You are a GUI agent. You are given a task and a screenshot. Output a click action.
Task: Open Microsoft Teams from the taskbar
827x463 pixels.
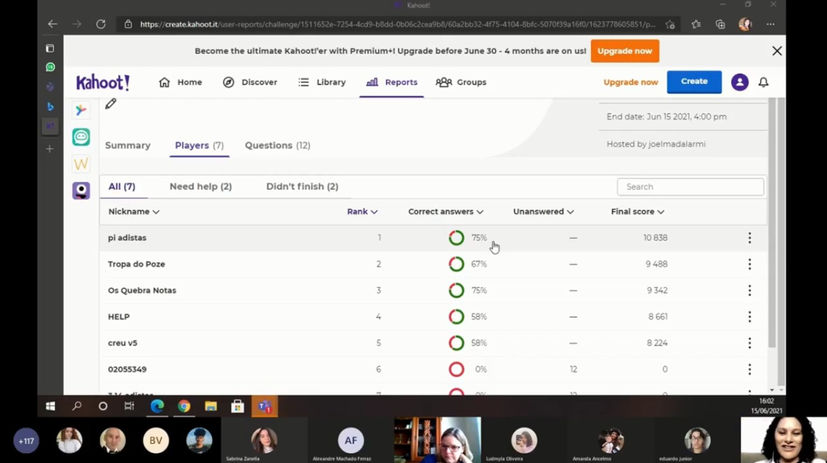click(264, 407)
